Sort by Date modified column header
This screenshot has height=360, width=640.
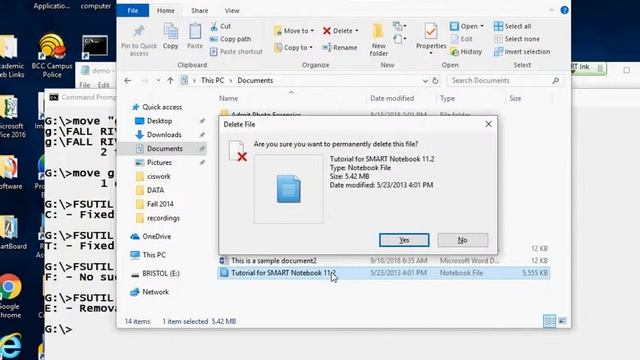[x=392, y=98]
